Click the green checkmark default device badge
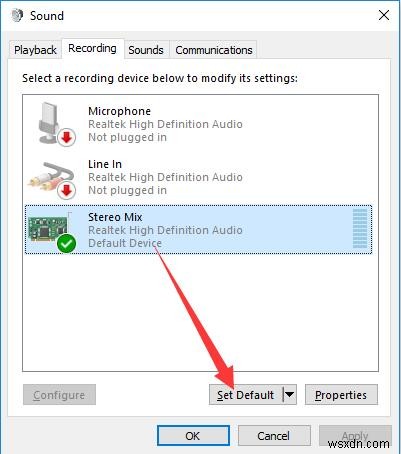This screenshot has height=454, width=401. pyautogui.click(x=66, y=243)
